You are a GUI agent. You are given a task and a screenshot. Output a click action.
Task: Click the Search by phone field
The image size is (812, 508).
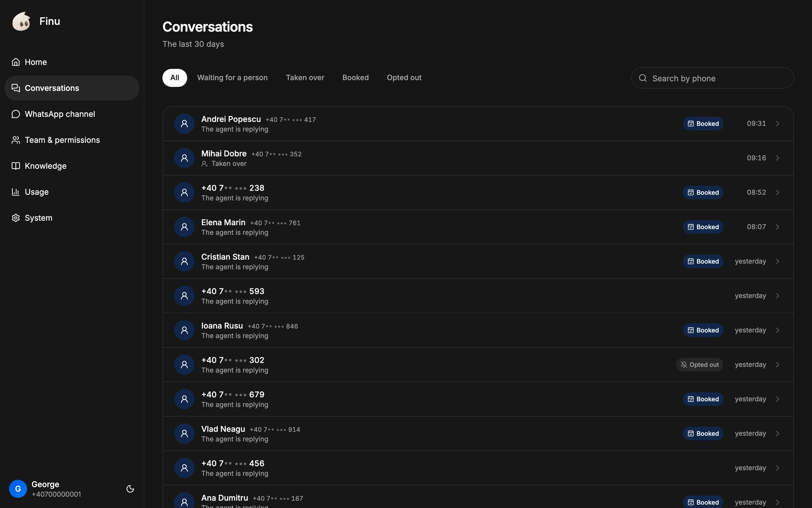[x=713, y=78]
